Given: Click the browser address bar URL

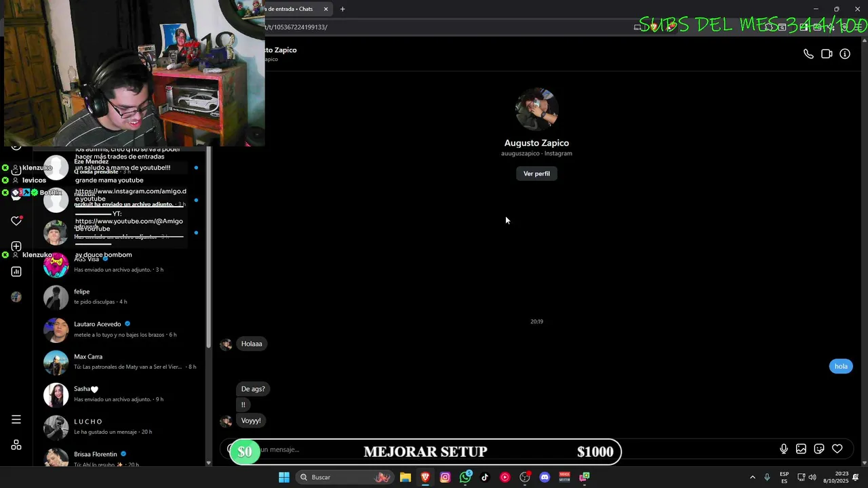Looking at the screenshot, I should click(298, 27).
